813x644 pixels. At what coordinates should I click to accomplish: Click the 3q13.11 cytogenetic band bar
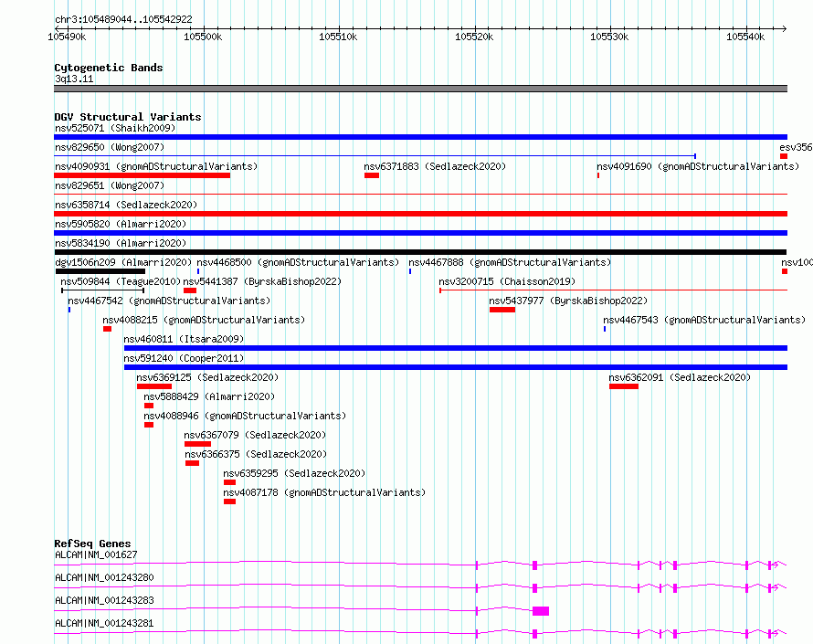click(x=420, y=89)
